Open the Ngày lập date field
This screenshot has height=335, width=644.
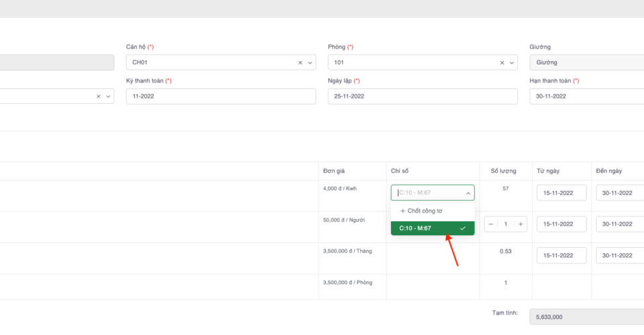tap(423, 96)
